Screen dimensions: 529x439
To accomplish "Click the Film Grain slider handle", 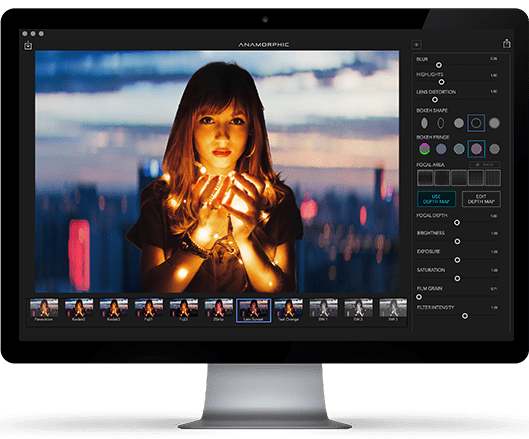I will pyautogui.click(x=419, y=297).
